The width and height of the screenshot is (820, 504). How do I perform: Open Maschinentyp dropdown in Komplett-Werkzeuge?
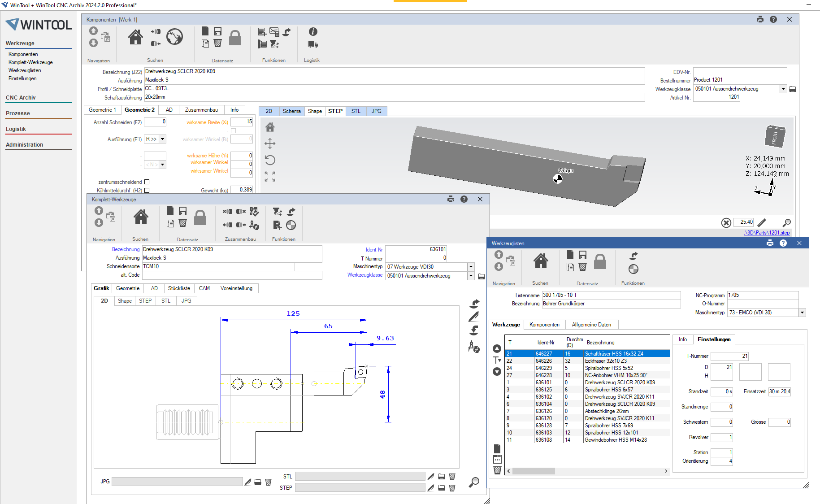(471, 267)
